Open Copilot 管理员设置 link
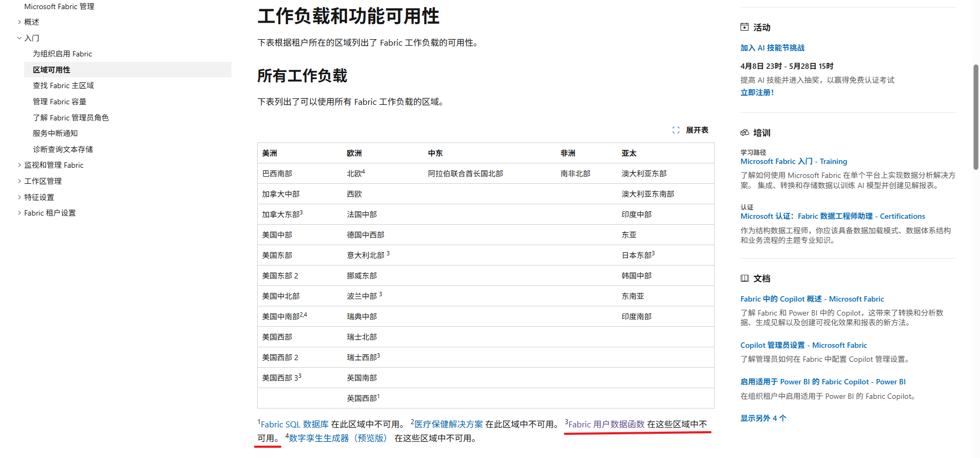980x458 pixels. coord(804,345)
